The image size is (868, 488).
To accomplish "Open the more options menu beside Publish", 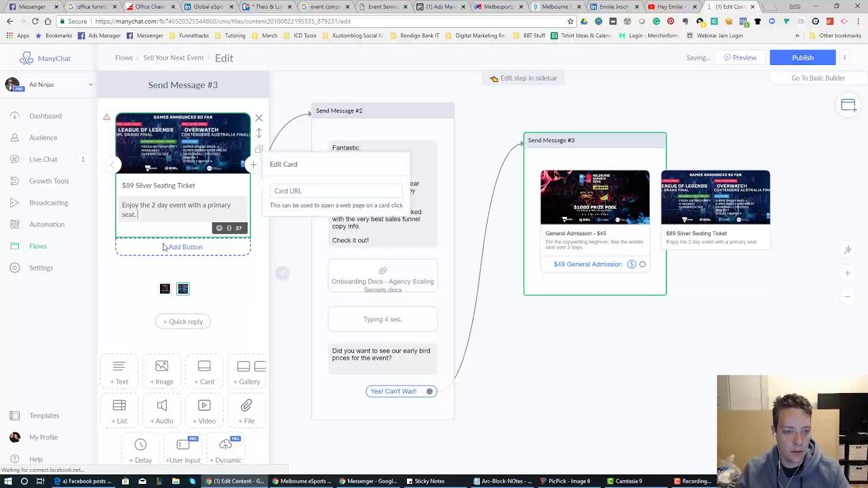I will [x=844, y=58].
